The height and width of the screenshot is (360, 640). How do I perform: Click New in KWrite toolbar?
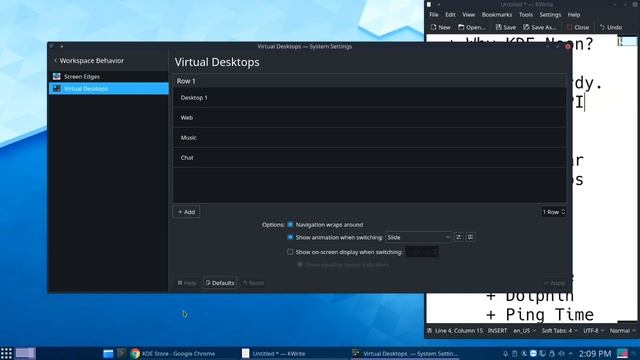point(440,27)
